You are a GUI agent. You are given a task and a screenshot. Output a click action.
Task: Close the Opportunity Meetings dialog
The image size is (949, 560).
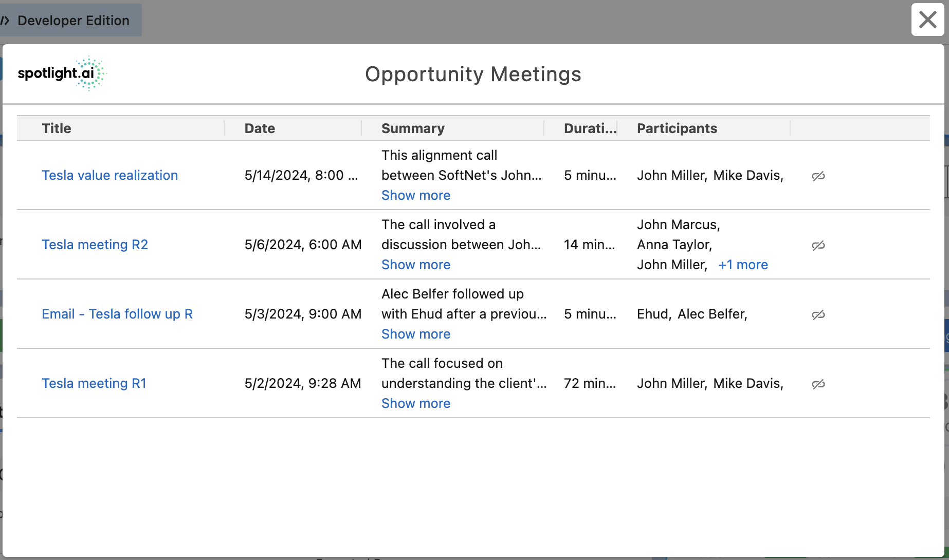coord(927,20)
